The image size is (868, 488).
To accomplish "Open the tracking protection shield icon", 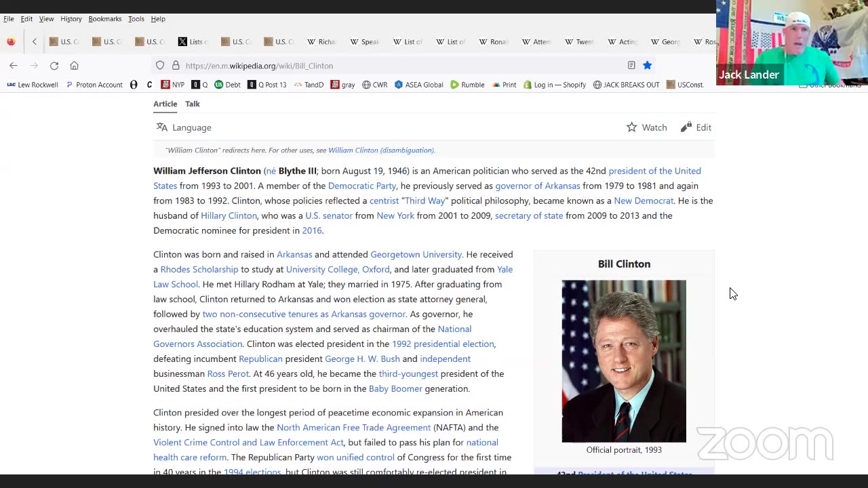I will (x=160, y=66).
